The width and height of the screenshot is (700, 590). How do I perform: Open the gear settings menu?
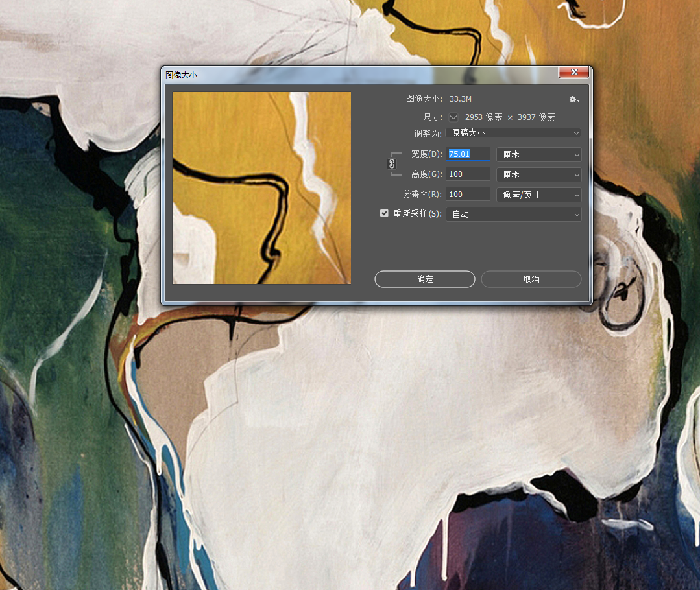(574, 100)
